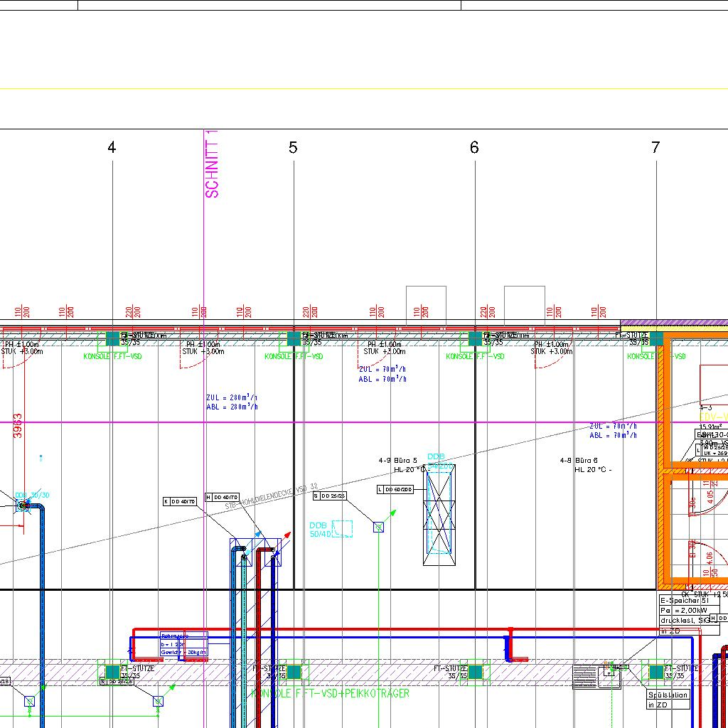
Task: Select the dashed cyan DDB 50/40 opening
Action: coord(342,529)
